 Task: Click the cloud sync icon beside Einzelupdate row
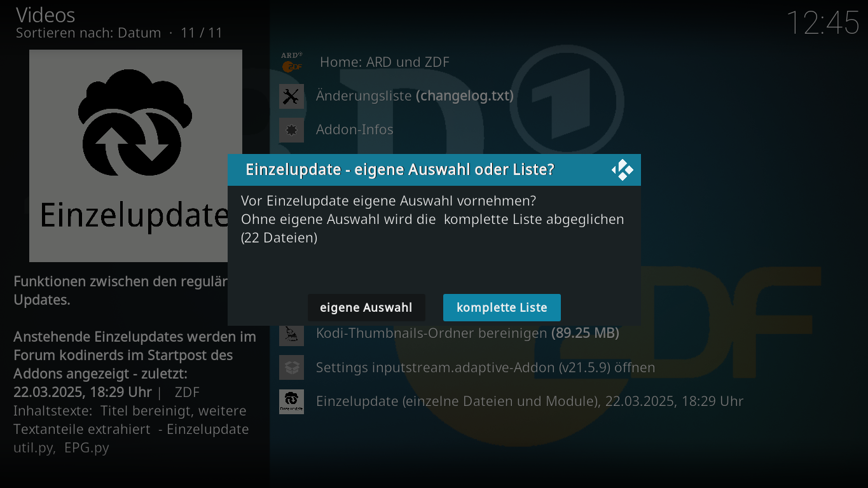coord(291,402)
